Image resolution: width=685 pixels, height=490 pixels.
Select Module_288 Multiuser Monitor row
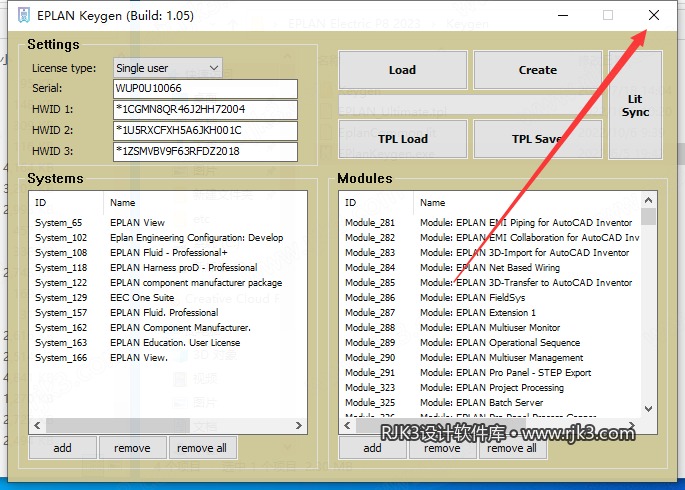coord(490,328)
